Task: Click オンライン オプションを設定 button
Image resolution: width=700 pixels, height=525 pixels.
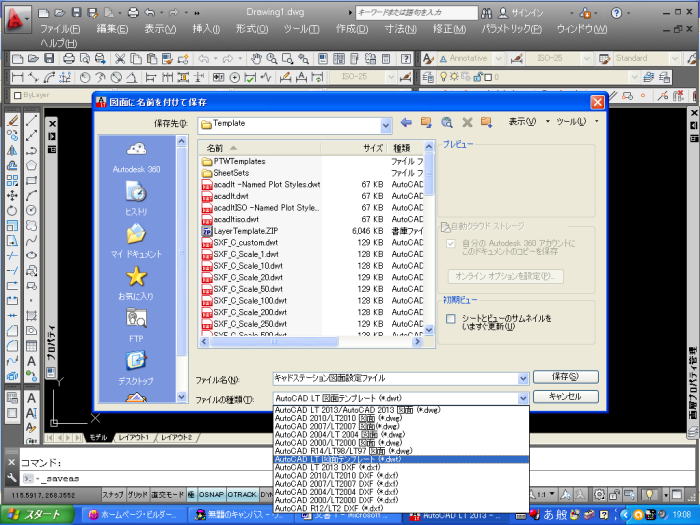Action: (505, 276)
